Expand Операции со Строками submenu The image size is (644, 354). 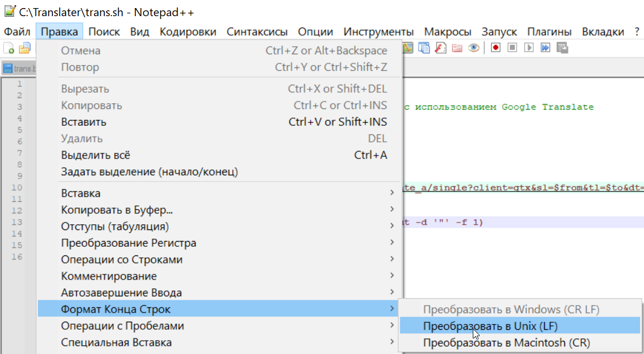pyautogui.click(x=219, y=259)
